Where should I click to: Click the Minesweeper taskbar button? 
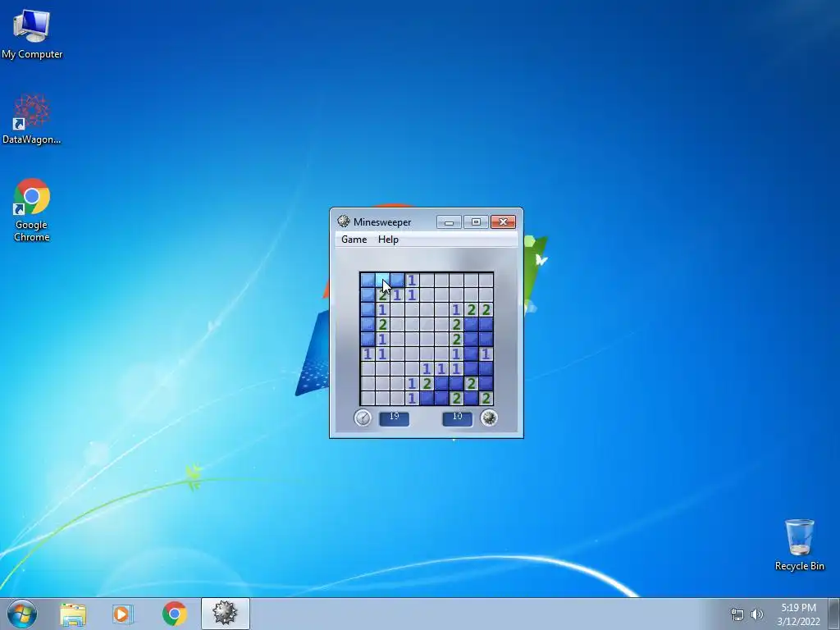coord(225,614)
